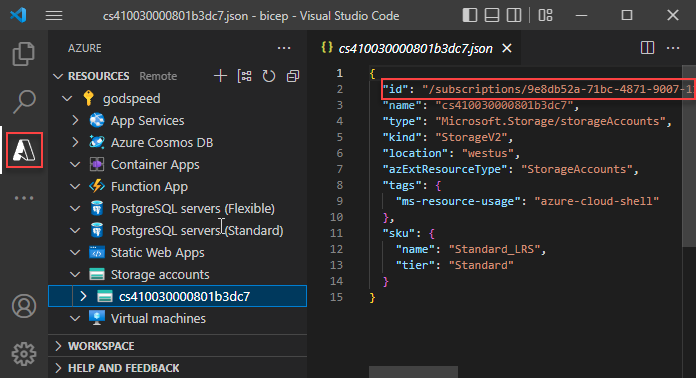The image size is (696, 378).
Task: Select the cs410030000801b3dc7.json editor tab
Action: [416, 48]
